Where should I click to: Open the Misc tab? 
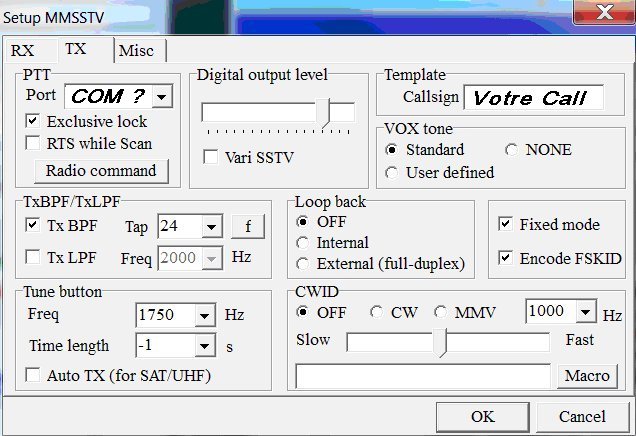tap(140, 51)
